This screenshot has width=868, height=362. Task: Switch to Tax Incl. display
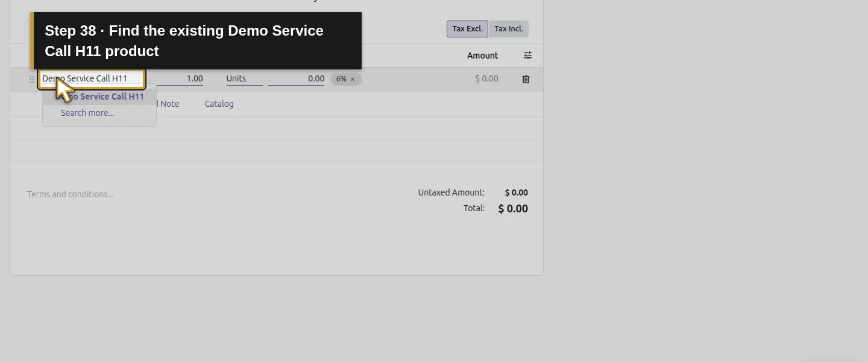508,29
